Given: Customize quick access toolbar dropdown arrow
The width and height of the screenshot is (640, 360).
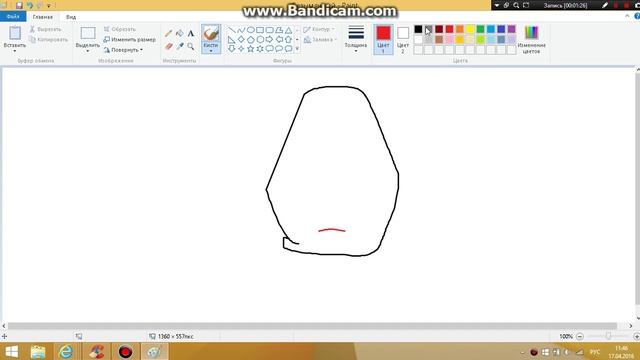Looking at the screenshot, I should point(49,6).
